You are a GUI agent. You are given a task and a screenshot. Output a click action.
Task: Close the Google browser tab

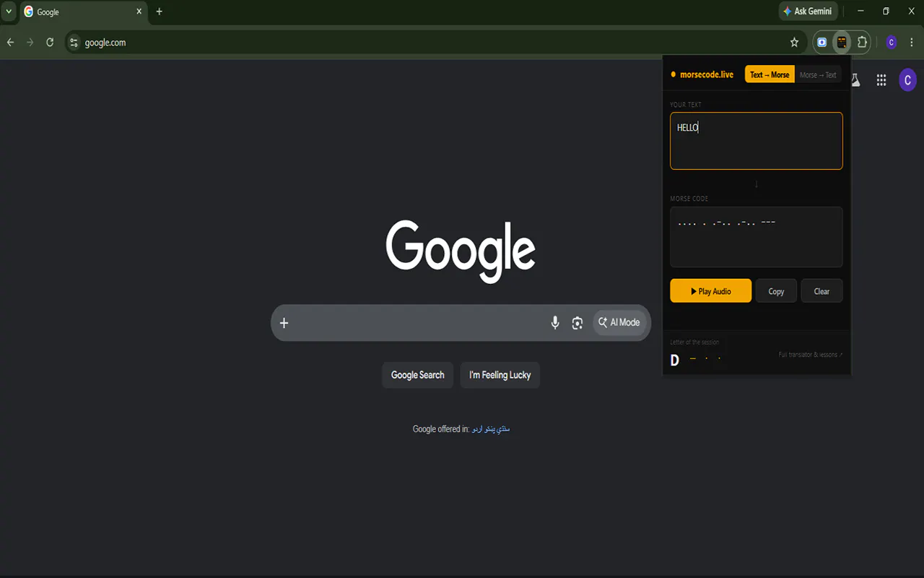139,12
